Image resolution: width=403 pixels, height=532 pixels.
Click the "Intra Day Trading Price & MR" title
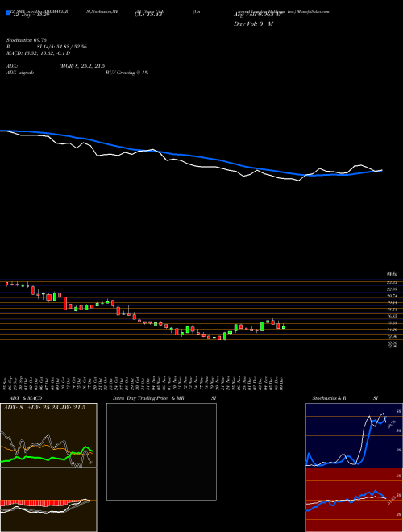[x=148, y=398]
